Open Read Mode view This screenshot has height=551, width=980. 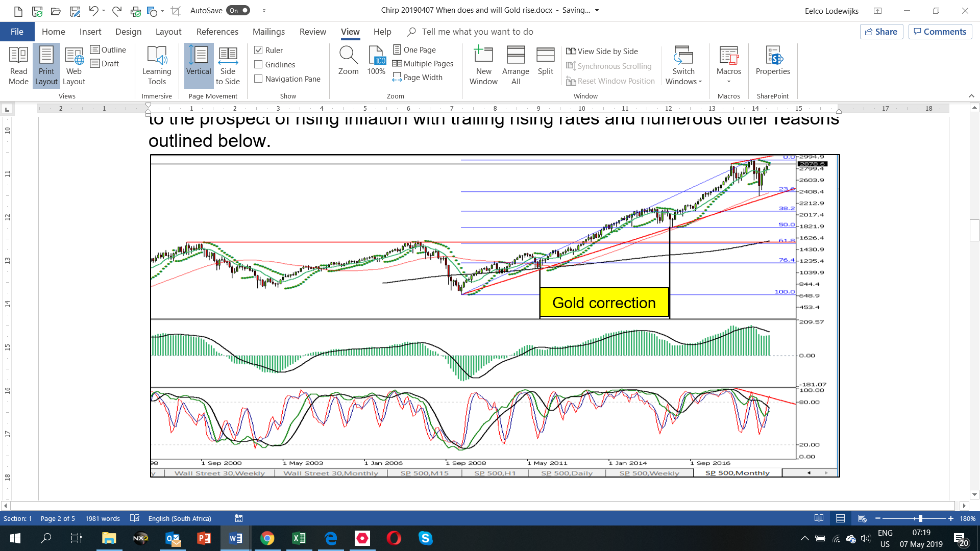(18, 66)
